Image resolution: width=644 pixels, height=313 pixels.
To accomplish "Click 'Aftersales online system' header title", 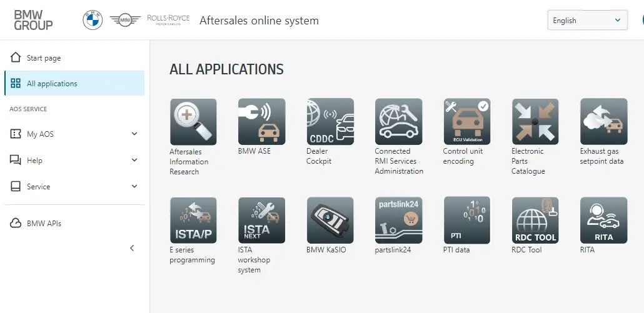I will (x=259, y=21).
